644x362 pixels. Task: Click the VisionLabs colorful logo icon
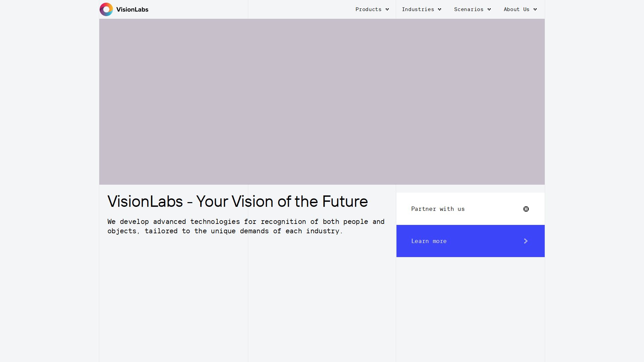(x=106, y=9)
